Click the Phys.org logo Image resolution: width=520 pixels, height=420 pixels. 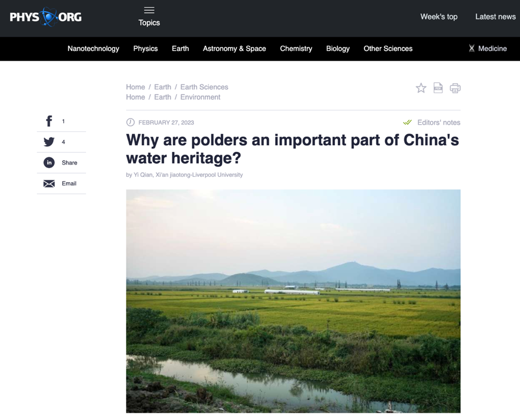[45, 17]
